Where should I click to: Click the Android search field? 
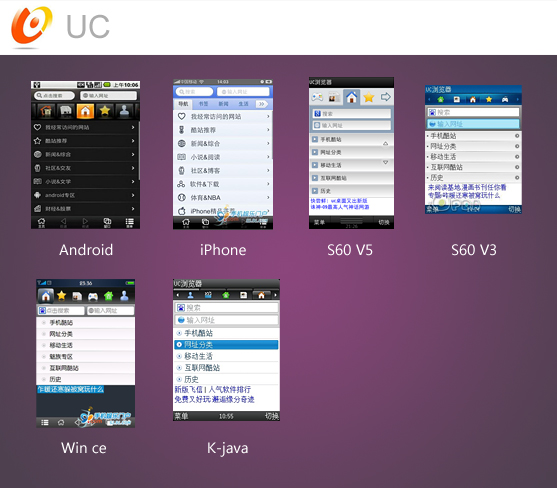pyautogui.click(x=54, y=96)
